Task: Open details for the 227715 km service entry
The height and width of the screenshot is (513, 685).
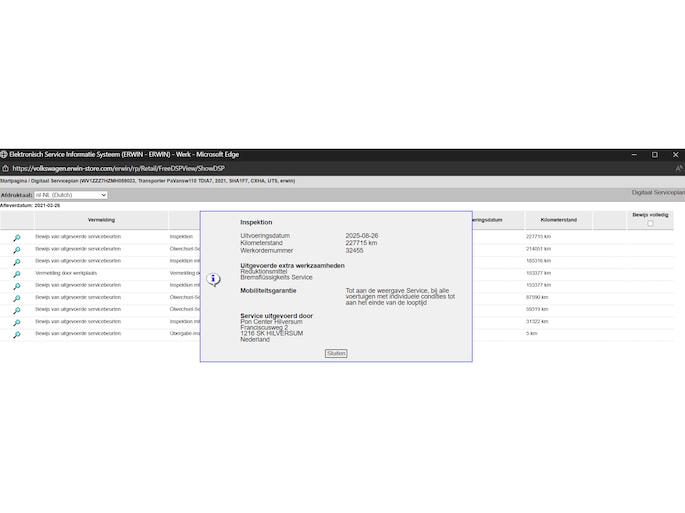Action: pos(16,237)
